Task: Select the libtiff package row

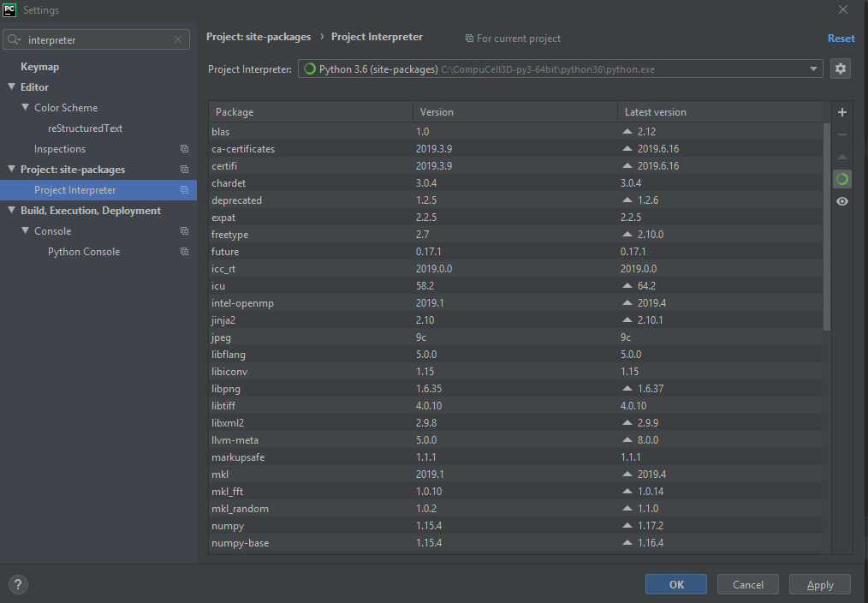Action: [x=516, y=406]
